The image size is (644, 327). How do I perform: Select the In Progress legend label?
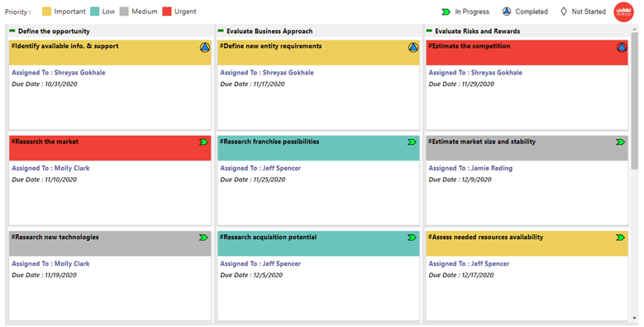point(472,12)
